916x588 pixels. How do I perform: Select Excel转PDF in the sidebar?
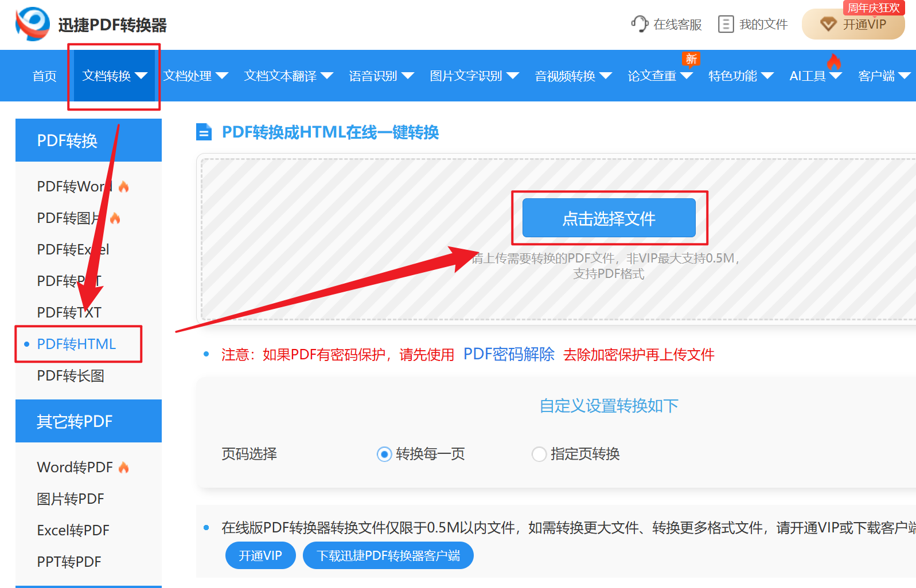pos(73,531)
